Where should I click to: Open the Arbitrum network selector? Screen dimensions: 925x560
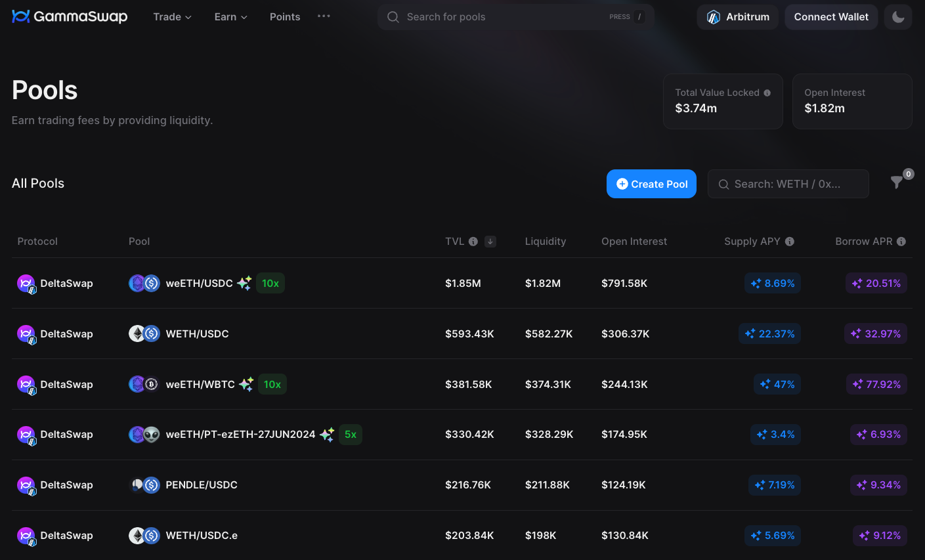[737, 17]
